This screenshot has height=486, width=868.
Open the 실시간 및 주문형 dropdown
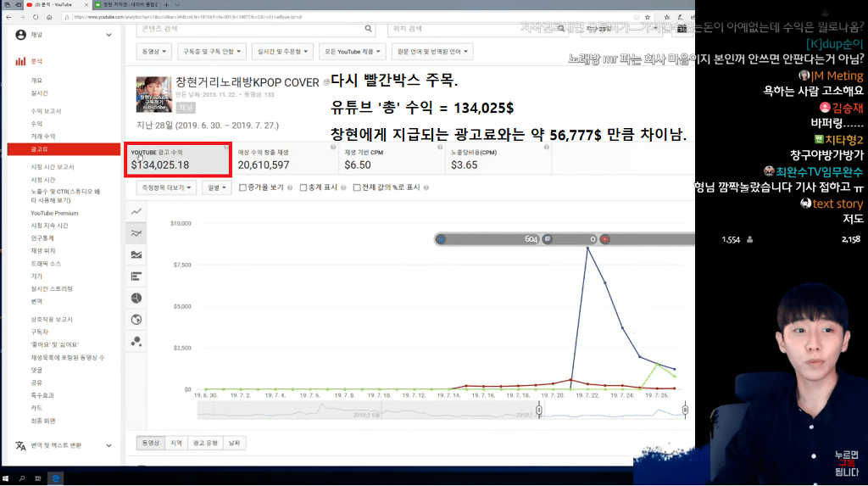point(282,52)
